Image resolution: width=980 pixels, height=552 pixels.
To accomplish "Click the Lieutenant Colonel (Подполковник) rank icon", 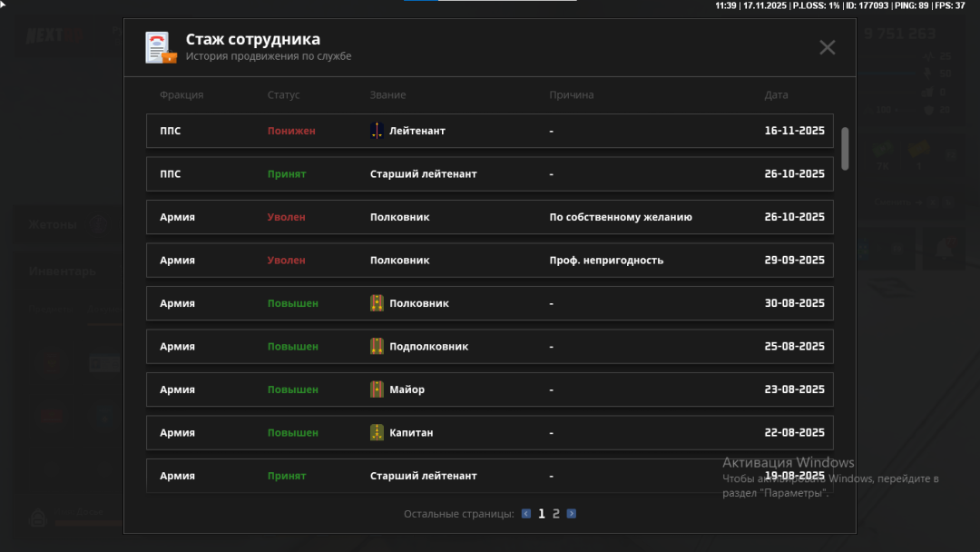I will pos(377,347).
